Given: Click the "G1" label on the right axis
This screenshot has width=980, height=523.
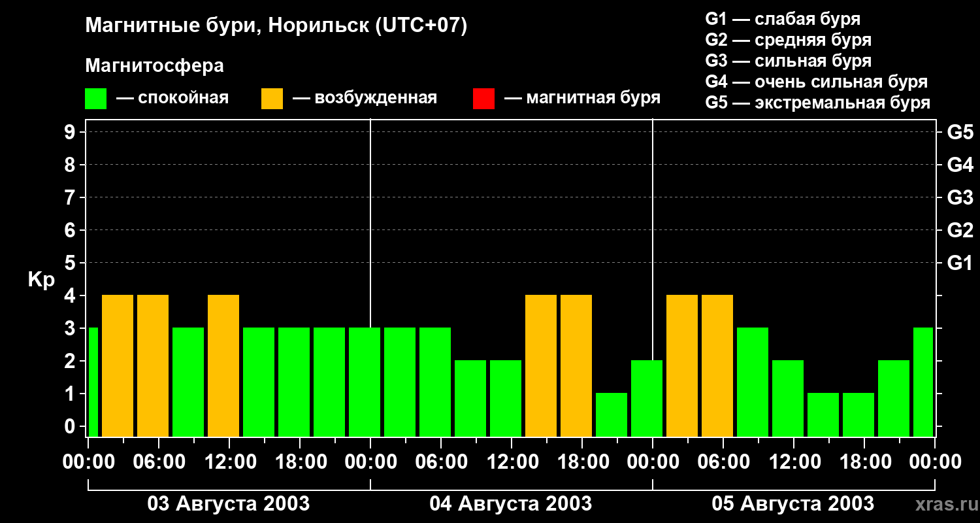Looking at the screenshot, I should click(960, 263).
